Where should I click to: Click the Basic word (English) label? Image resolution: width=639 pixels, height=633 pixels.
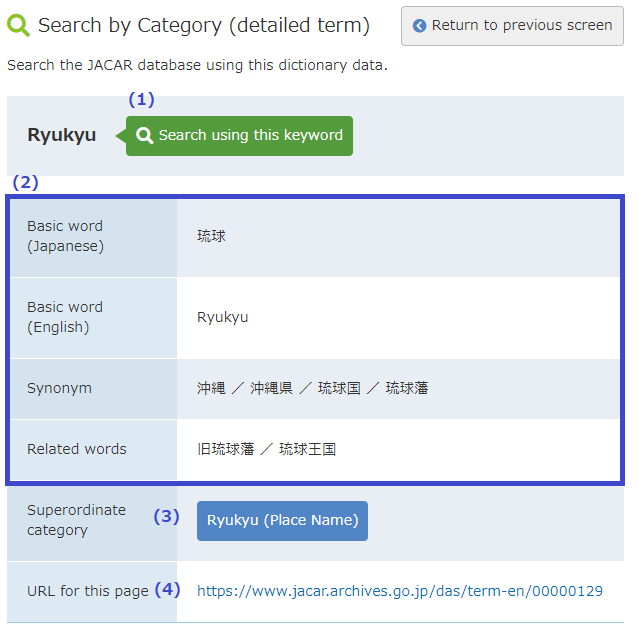65,317
